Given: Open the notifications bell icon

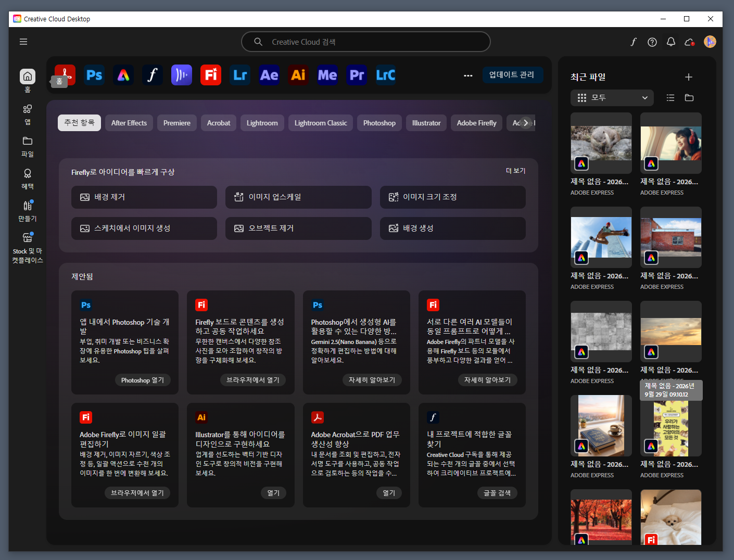Looking at the screenshot, I should [671, 42].
